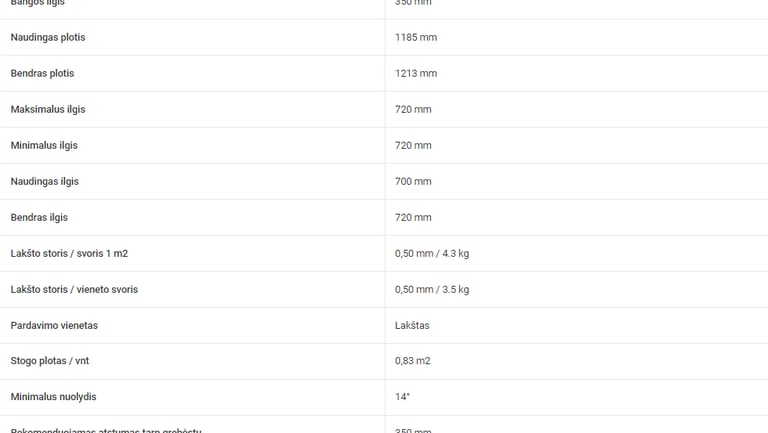Image resolution: width=768 pixels, height=433 pixels.
Task: Click the Bendras ilgis label
Action: 39,217
